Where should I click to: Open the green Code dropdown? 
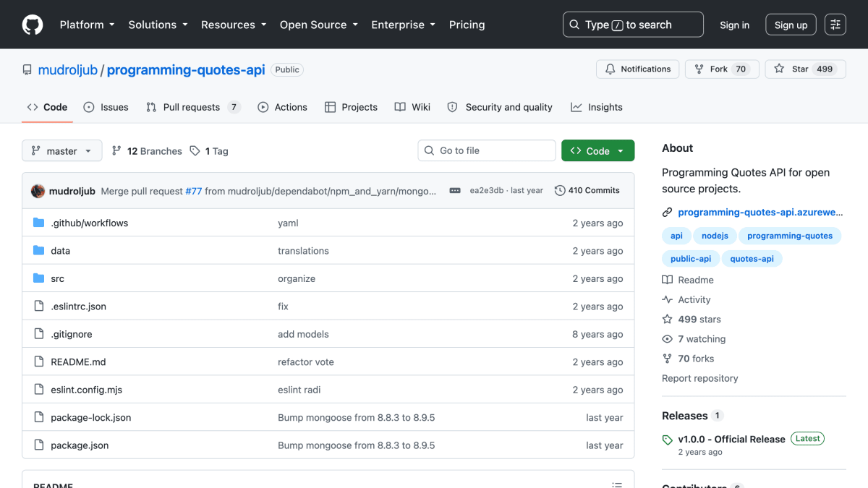click(598, 151)
